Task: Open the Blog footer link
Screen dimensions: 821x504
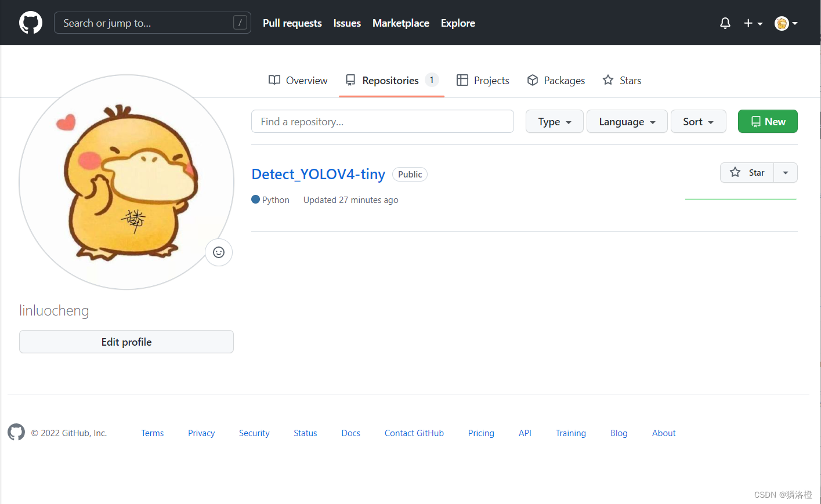Action: tap(619, 433)
